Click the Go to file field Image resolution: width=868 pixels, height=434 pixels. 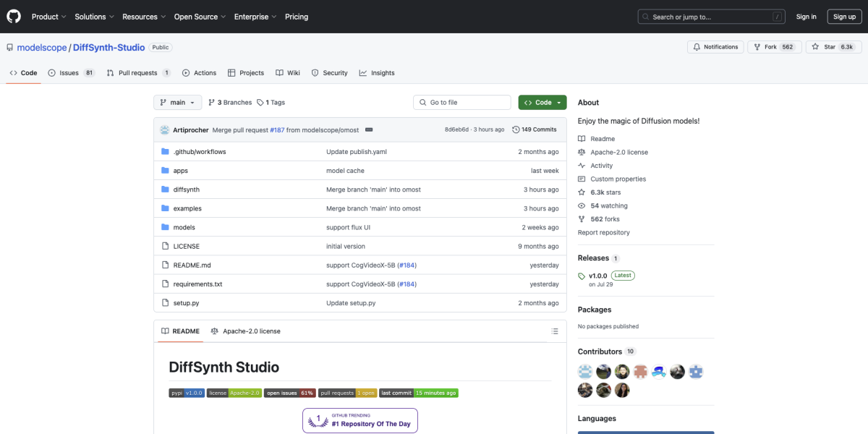click(x=462, y=103)
